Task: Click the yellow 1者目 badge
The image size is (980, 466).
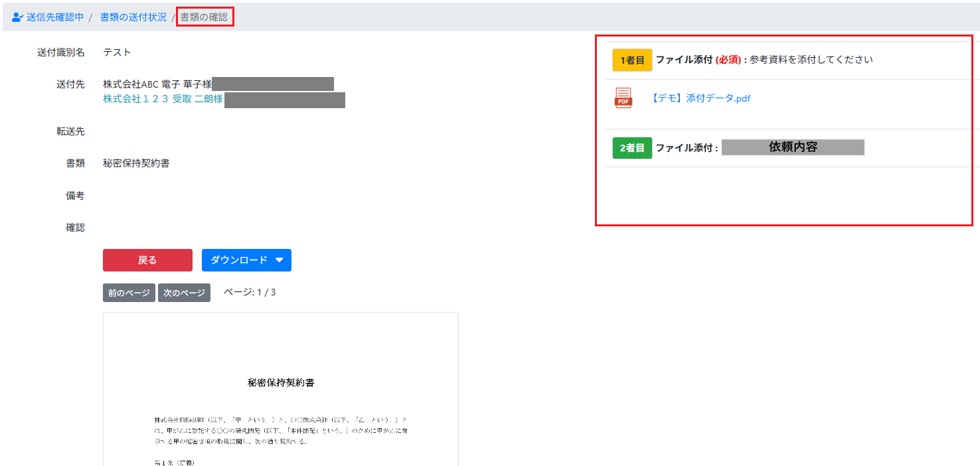Action: pos(631,60)
